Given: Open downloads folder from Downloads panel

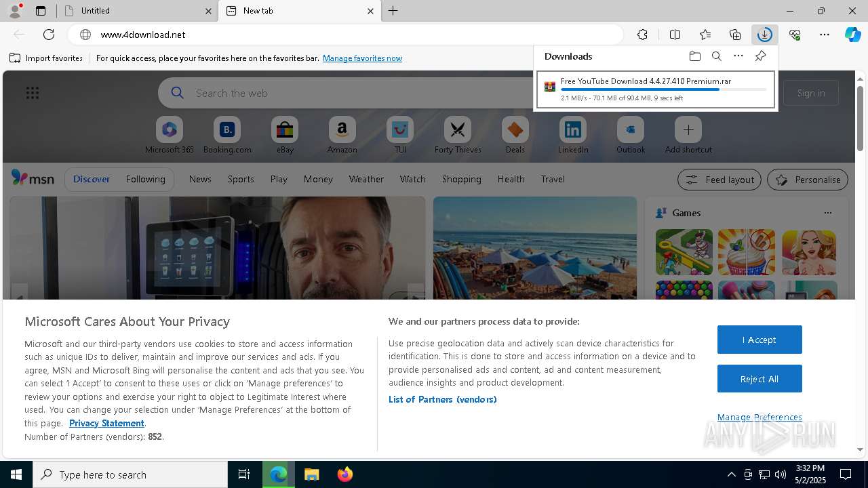Looking at the screenshot, I should [x=694, y=56].
